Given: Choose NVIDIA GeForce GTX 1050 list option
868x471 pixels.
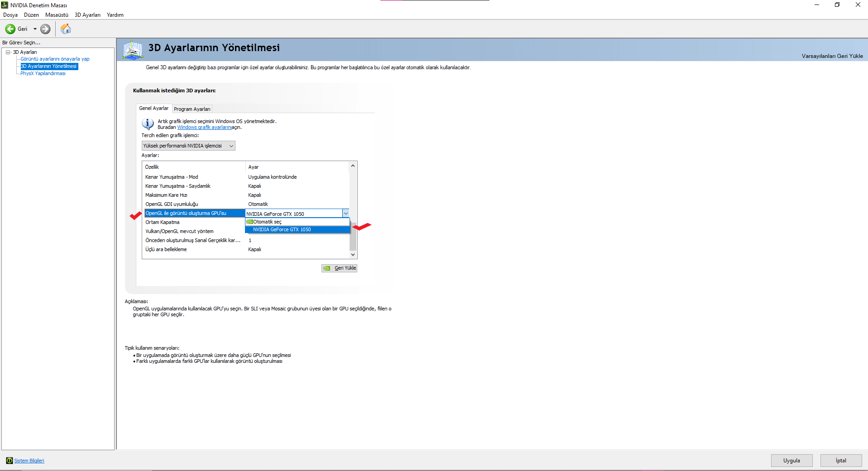Looking at the screenshot, I should 297,229.
